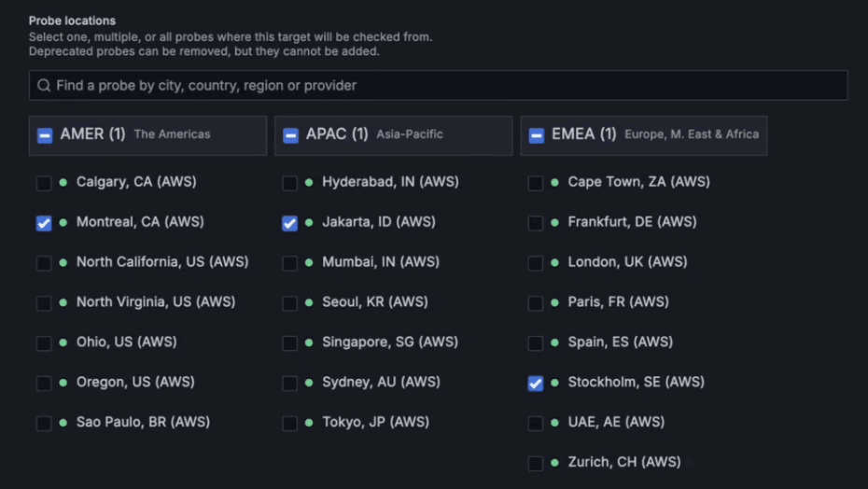The height and width of the screenshot is (489, 868).
Task: Click the 'Probe locations' heading
Action: (72, 21)
